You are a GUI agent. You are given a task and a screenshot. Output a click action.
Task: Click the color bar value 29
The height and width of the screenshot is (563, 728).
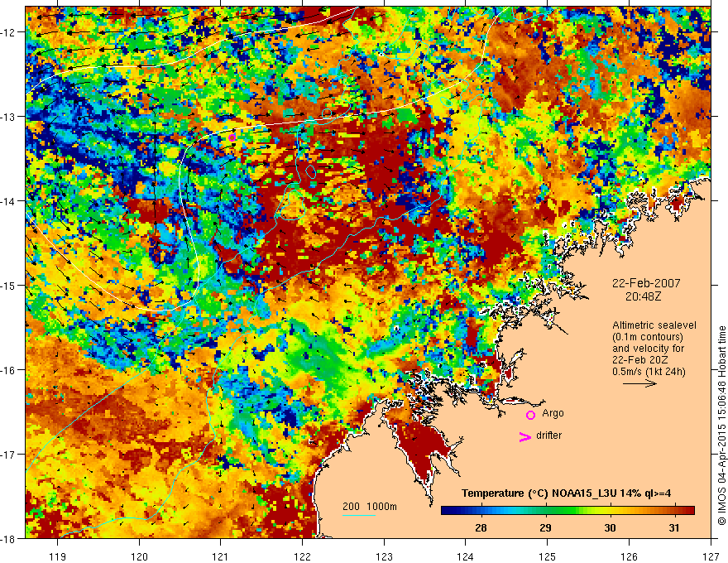pyautogui.click(x=545, y=527)
